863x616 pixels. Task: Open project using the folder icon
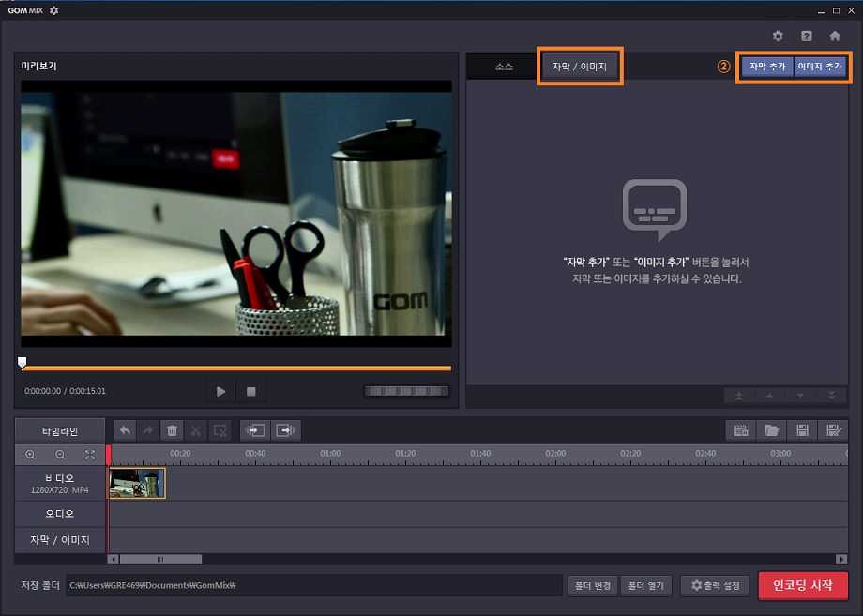pos(772,430)
